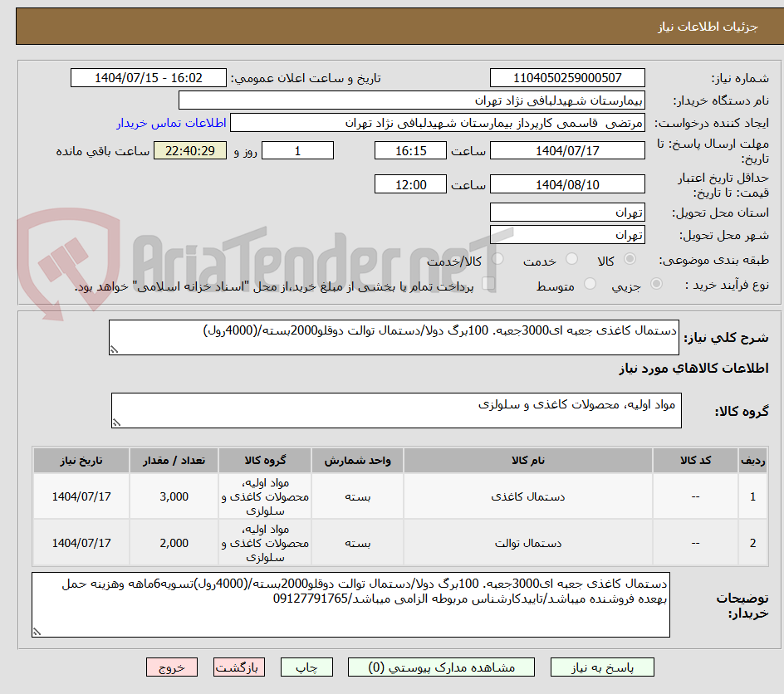Click the deadline date field 1404/07/17

[x=567, y=150]
